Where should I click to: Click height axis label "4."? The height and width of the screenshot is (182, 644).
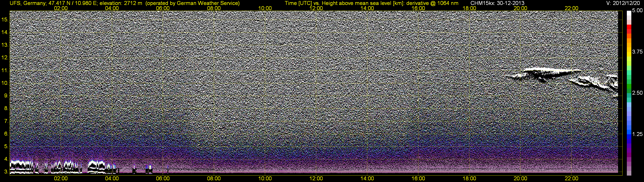point(6,159)
